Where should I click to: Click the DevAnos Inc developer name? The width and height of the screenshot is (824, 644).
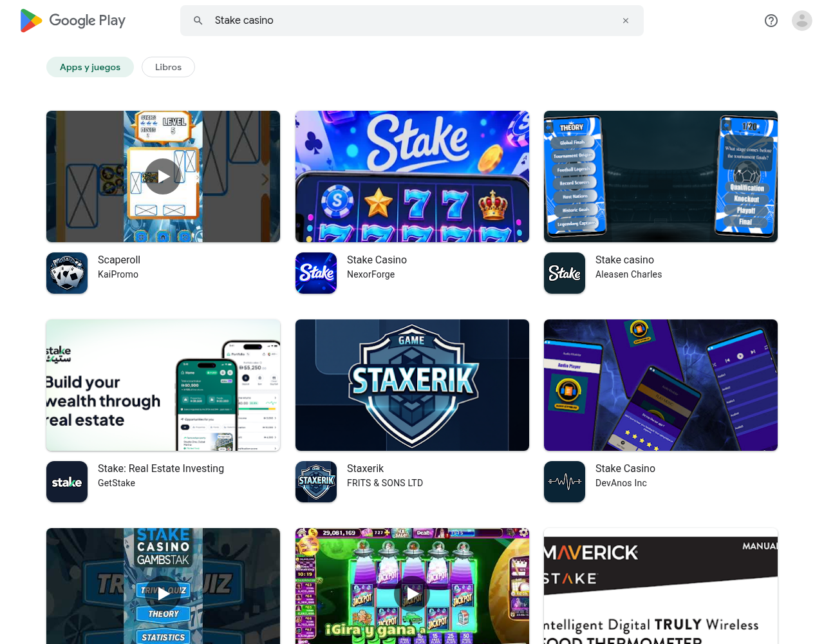point(621,483)
